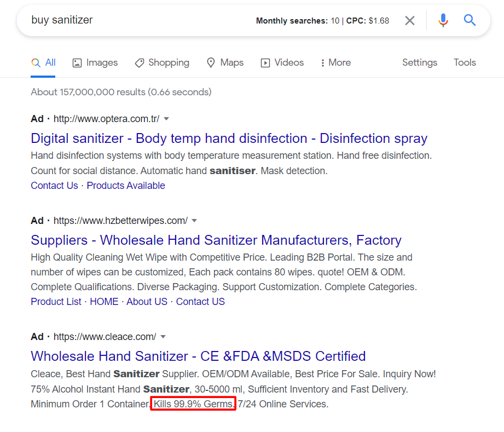Viewport: 504px width, 432px height.
Task: Submit search with the magnifying glass icon
Action: (470, 20)
